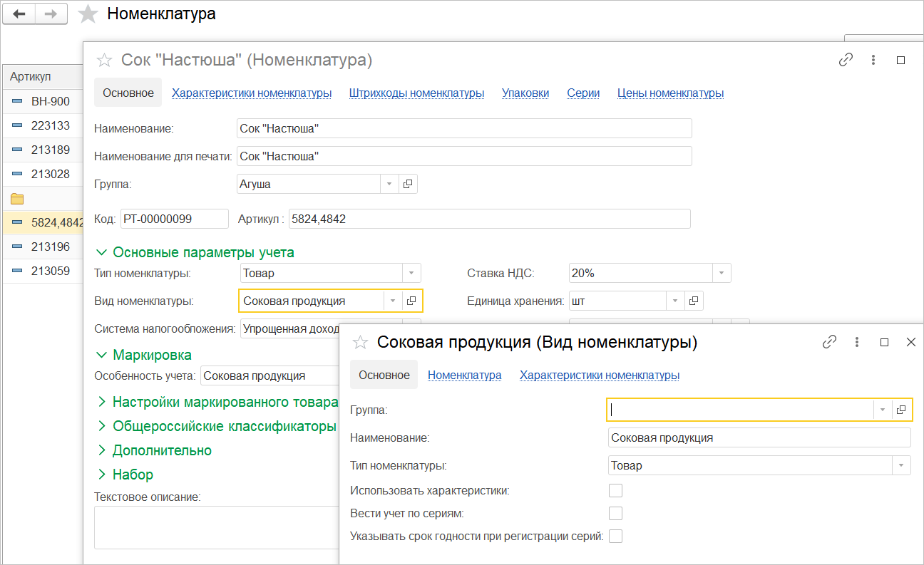
Task: Open the Вид номенклатуры linked record icon
Action: point(411,301)
